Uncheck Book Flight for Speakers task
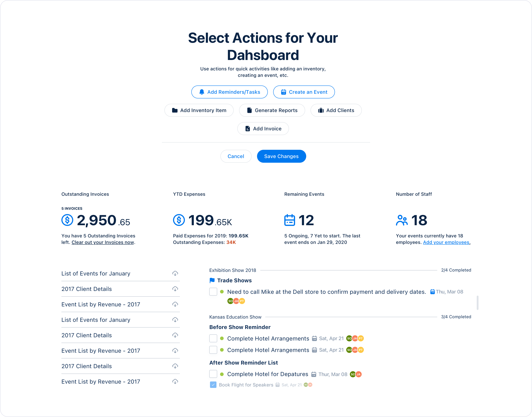The image size is (532, 417). [213, 385]
